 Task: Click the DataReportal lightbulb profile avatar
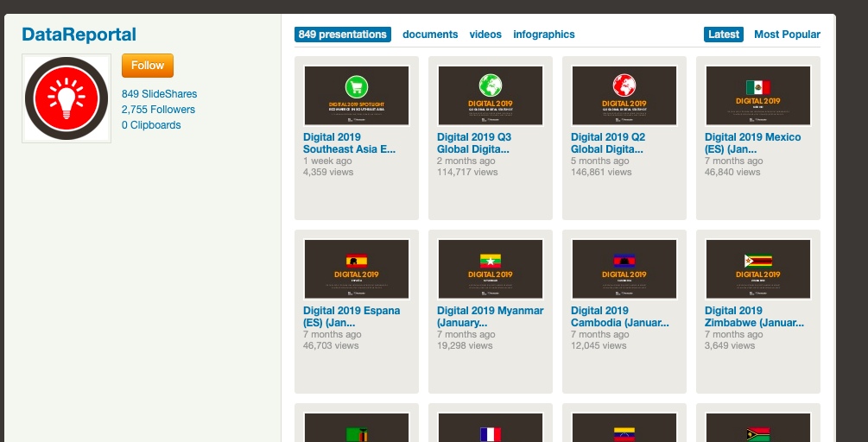67,98
